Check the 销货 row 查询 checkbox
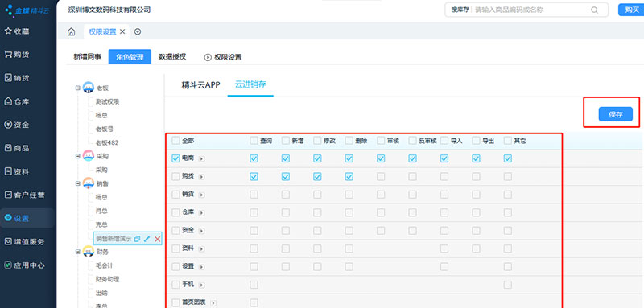The width and height of the screenshot is (644, 308). click(x=254, y=195)
